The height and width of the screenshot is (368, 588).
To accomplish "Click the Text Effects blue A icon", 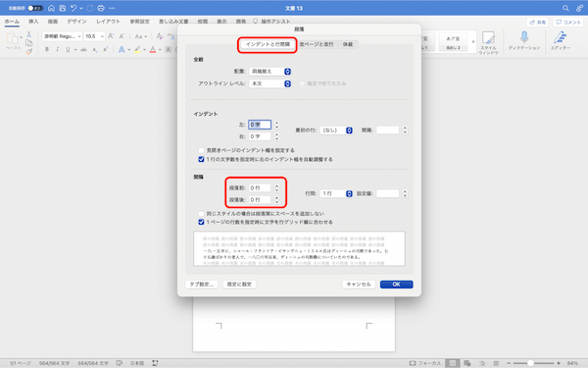I will tap(122, 49).
